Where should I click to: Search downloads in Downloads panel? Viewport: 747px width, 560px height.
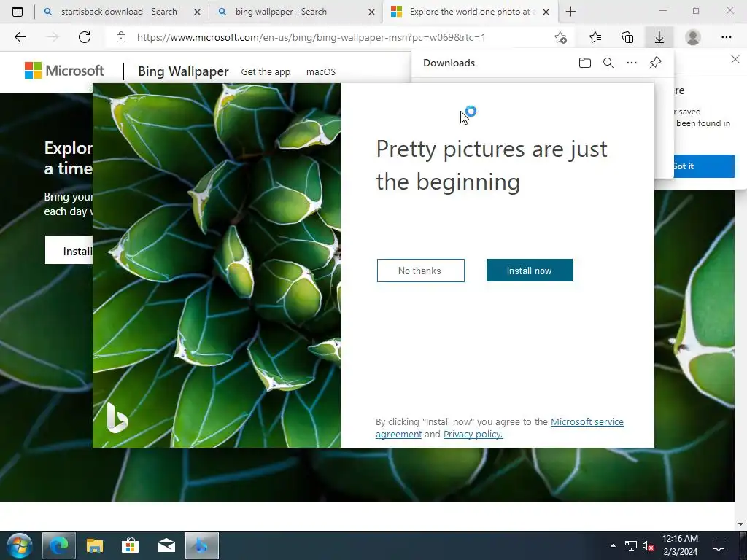[608, 63]
